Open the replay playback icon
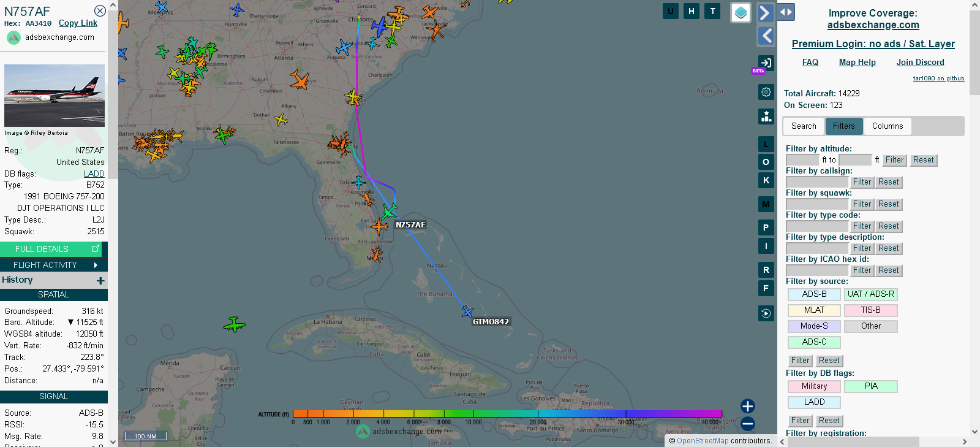 click(x=766, y=313)
